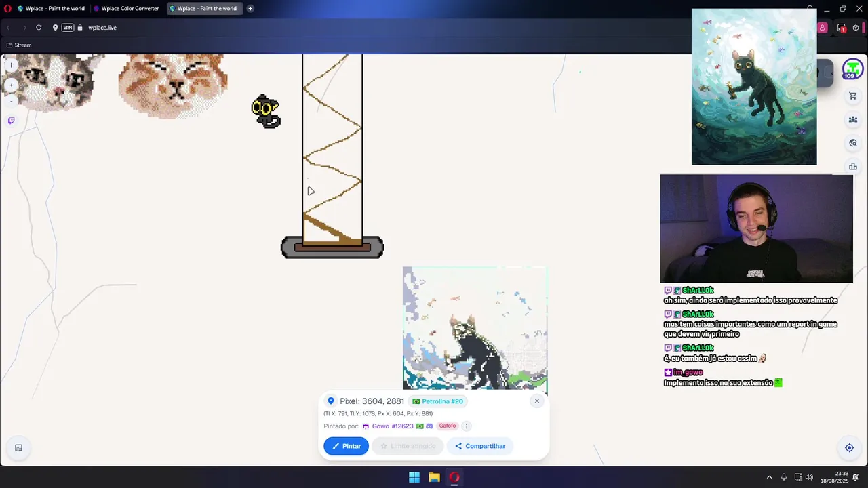Open the browser search icon in the title bar

click(x=810, y=9)
